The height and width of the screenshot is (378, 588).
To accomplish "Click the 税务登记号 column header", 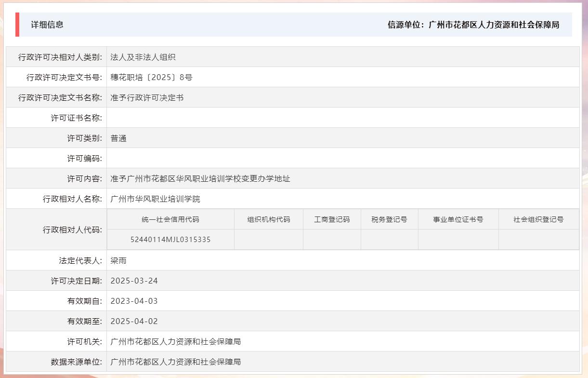I will [x=389, y=219].
